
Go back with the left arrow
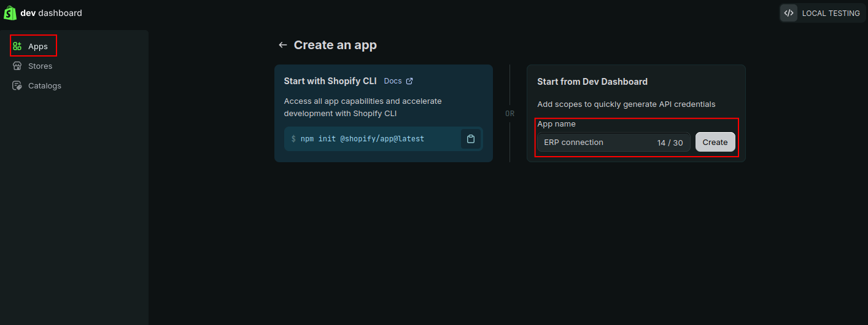point(282,45)
